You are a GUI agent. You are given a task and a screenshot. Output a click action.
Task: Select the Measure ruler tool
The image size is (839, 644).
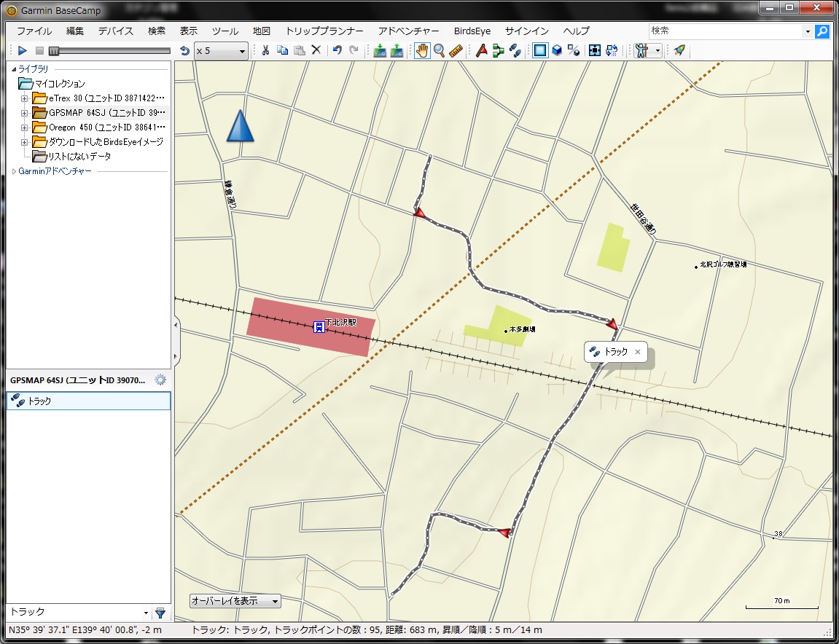456,50
